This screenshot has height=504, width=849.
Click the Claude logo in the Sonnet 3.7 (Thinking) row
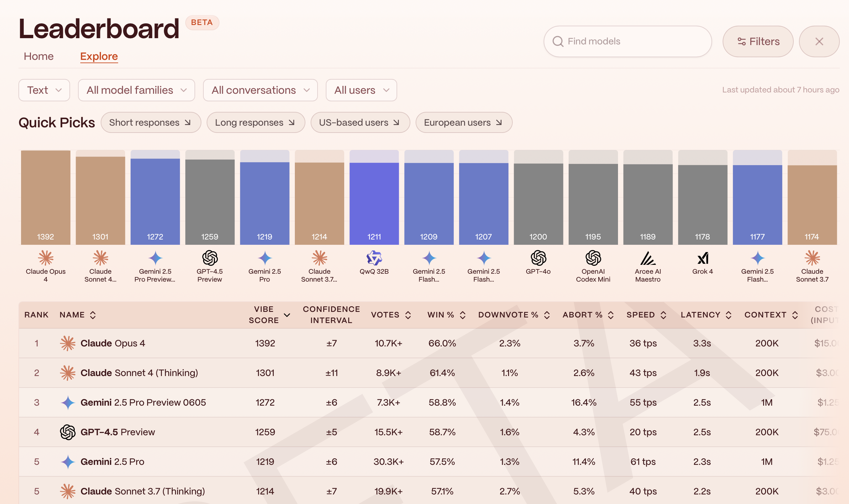click(67, 491)
